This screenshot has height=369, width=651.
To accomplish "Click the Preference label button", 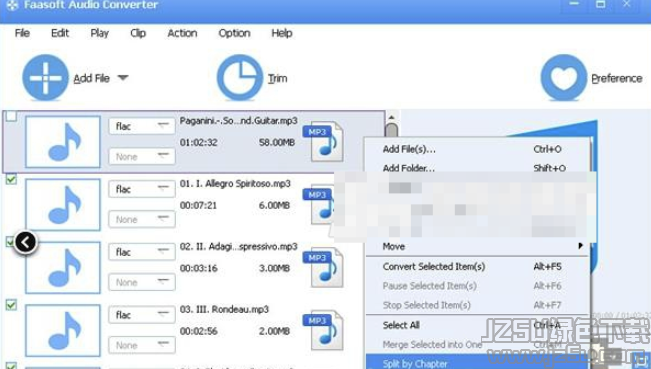I will 617,78.
